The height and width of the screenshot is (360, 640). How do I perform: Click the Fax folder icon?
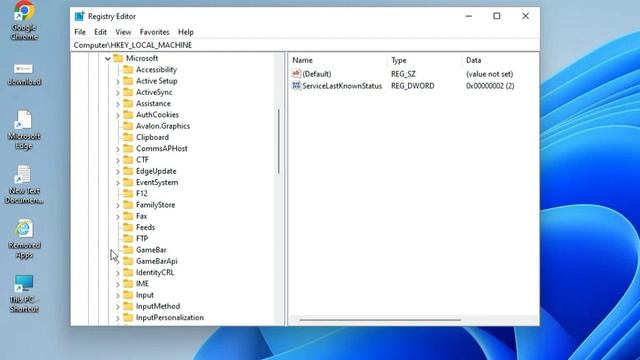[128, 216]
